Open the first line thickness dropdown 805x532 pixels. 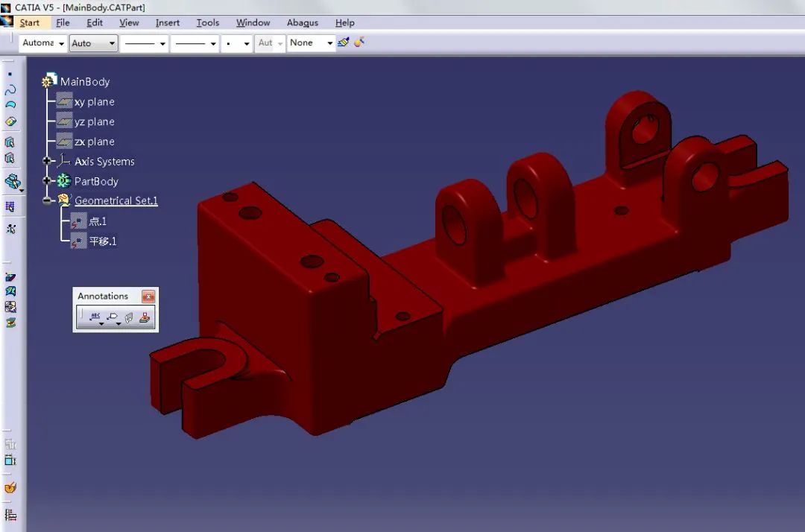pyautogui.click(x=145, y=43)
